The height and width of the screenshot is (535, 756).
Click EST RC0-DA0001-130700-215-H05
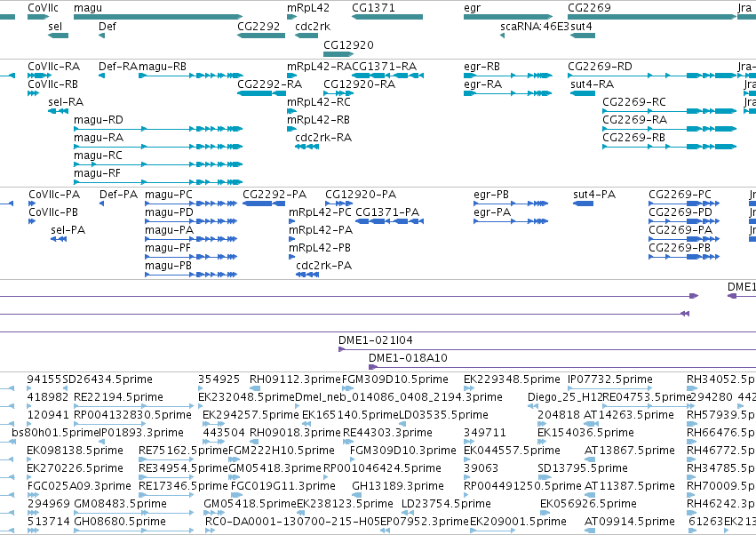pos(292,522)
